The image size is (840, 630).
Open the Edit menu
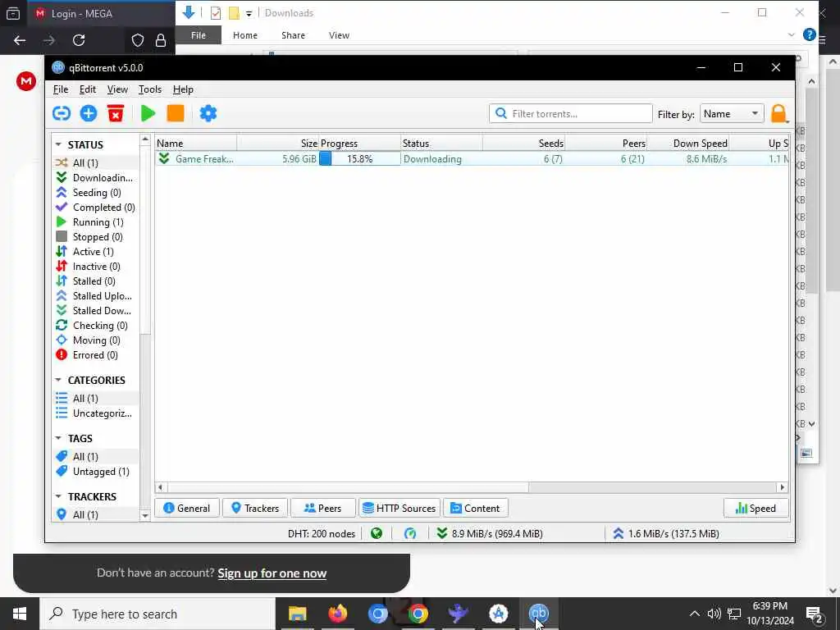[87, 89]
